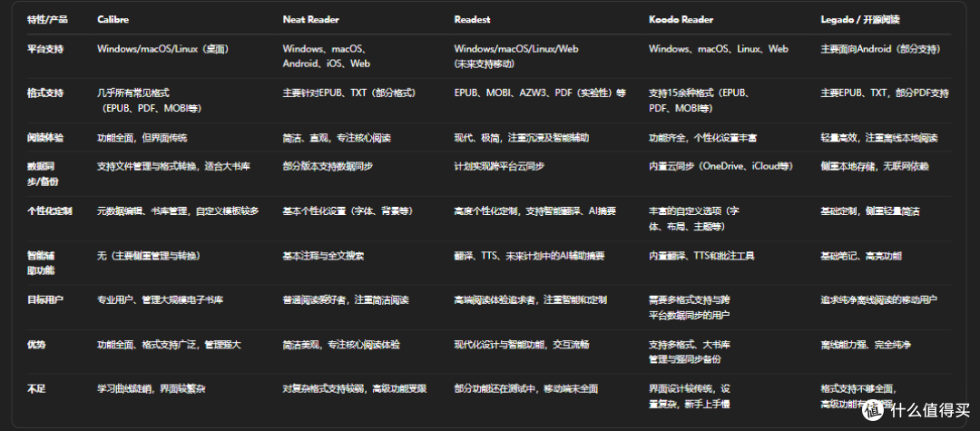Select cell '对复杂格式支持较弱,高级功能受限'
This screenshot has height=431, width=980.
click(355, 388)
